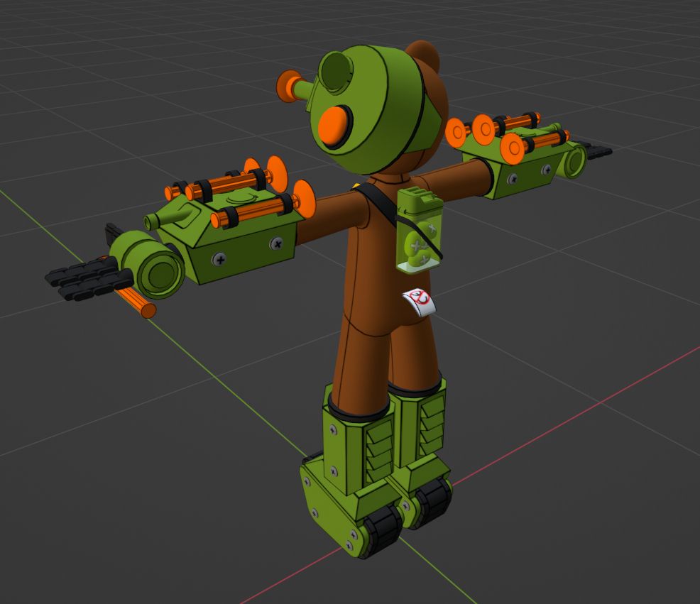Click the orange rod beneath the near hand
700x604 pixels.
136,302
